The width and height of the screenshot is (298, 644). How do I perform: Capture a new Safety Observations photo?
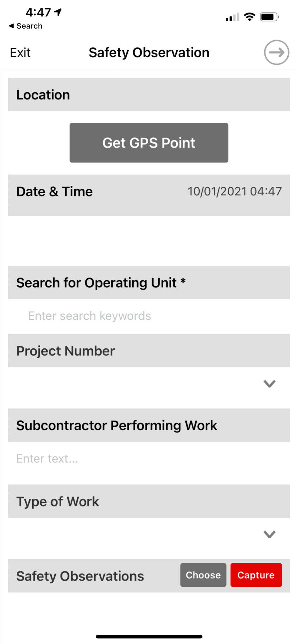pos(256,575)
